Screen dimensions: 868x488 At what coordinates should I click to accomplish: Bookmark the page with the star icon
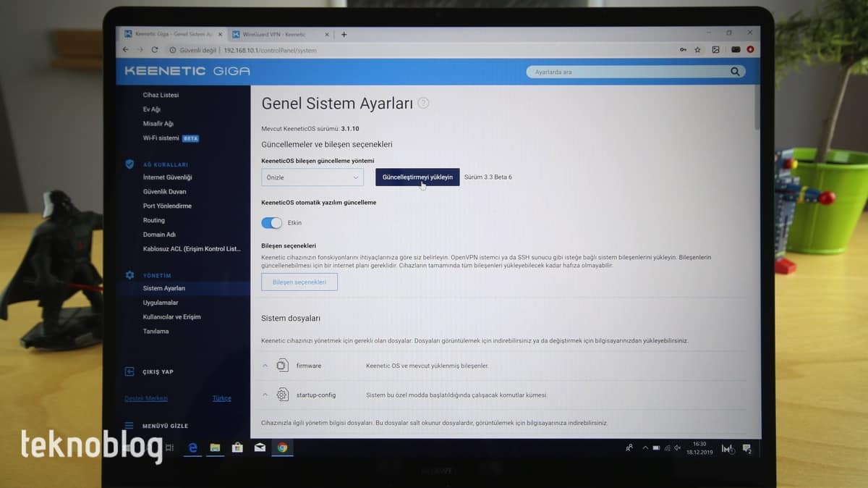click(x=697, y=50)
